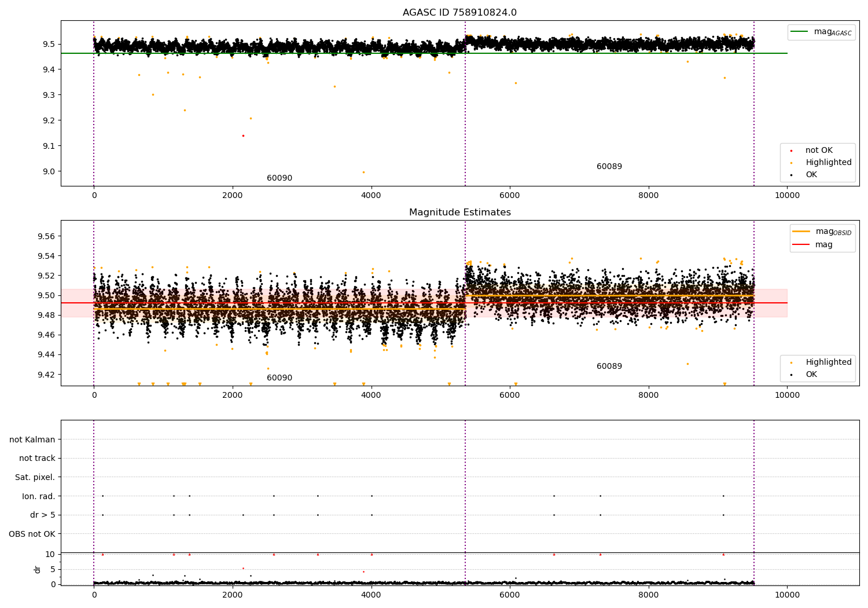The height and width of the screenshot is (608, 868).
Task: Click the 2000 x-axis tick in bottom plot
Action: pyautogui.click(x=233, y=595)
